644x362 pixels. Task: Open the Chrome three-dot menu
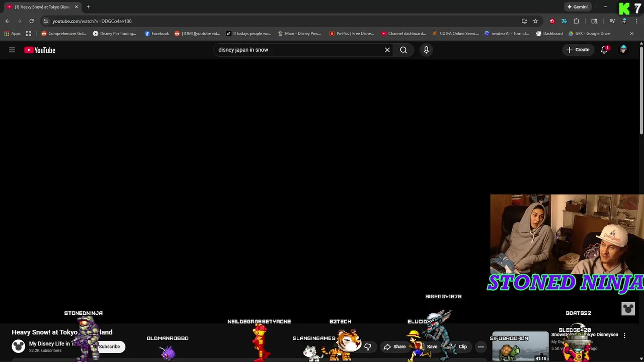pyautogui.click(x=636, y=21)
